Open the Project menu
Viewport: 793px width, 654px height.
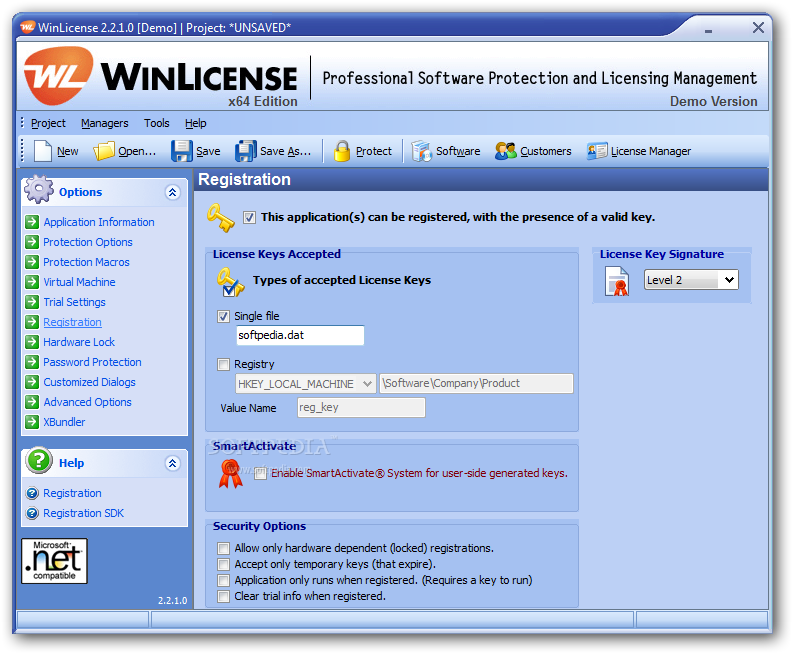[48, 123]
